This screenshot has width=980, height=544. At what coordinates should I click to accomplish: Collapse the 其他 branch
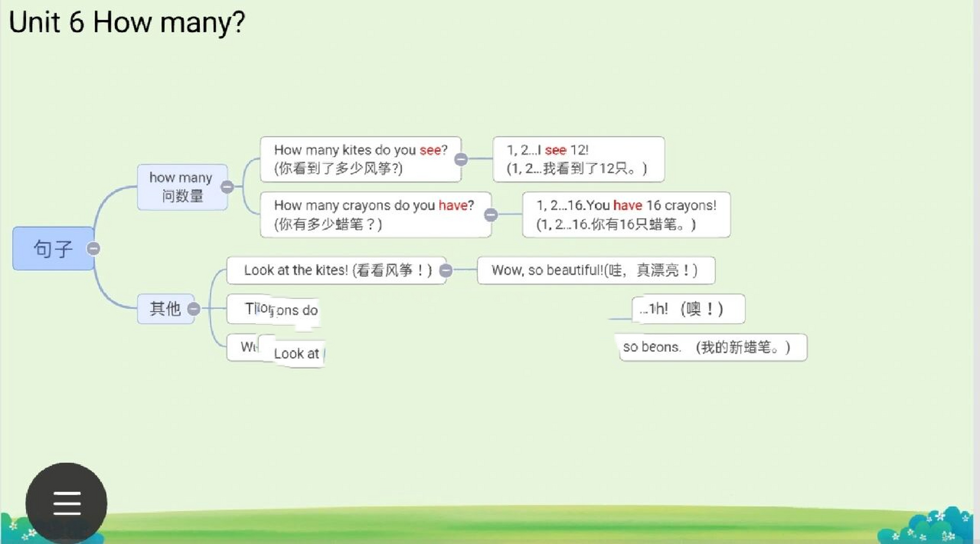[x=194, y=309]
